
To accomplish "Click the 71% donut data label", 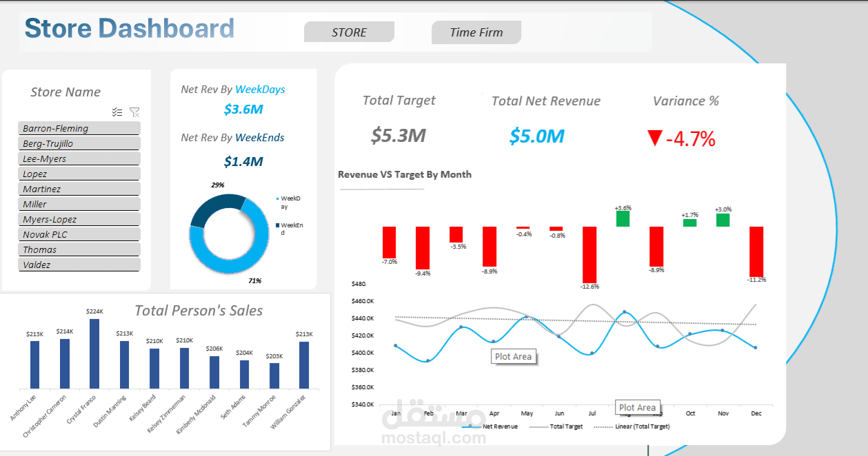I will pos(255,281).
